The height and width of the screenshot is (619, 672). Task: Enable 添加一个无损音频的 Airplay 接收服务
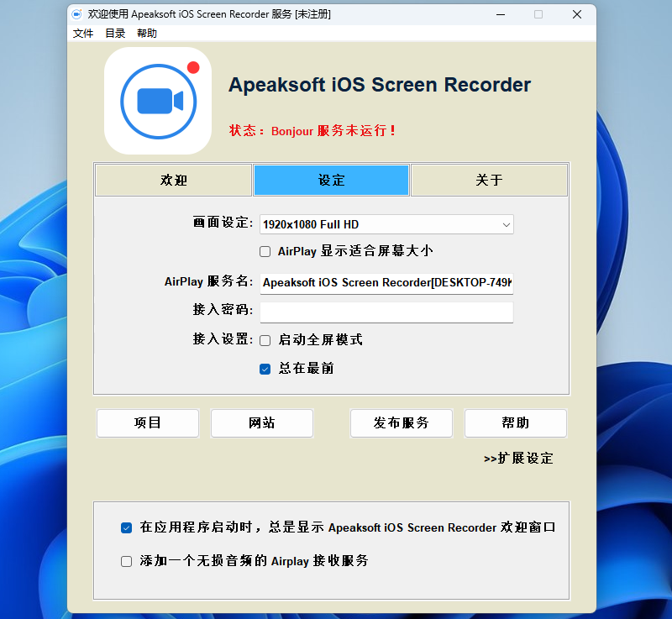126,561
